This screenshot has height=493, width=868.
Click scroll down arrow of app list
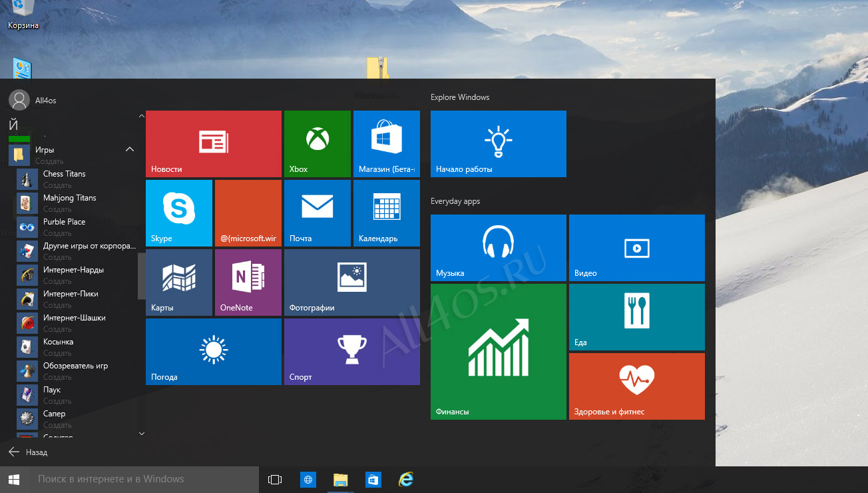coord(141,433)
